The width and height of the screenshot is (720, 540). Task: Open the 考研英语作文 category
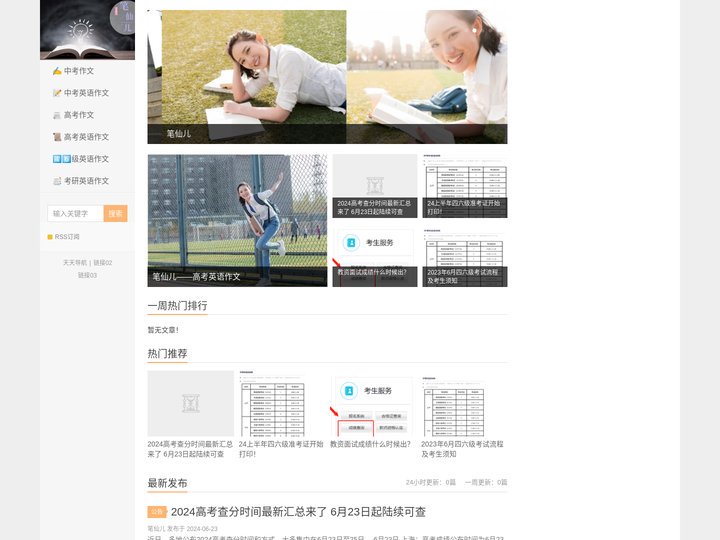(x=87, y=181)
